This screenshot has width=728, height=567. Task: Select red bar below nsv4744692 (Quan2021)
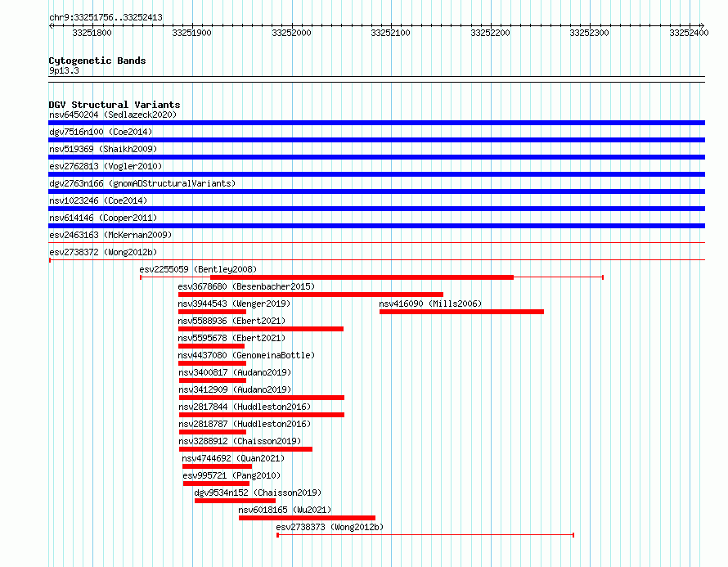[x=218, y=466]
